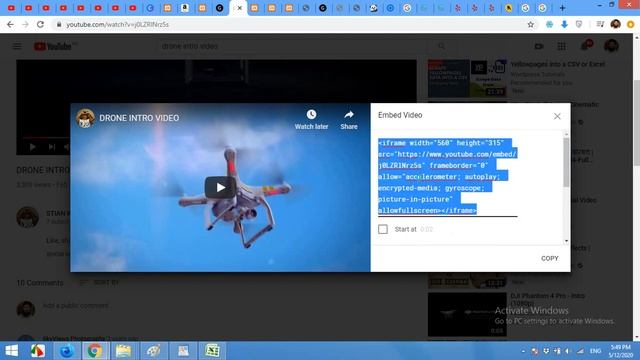Click Add a public comment field

[75, 306]
